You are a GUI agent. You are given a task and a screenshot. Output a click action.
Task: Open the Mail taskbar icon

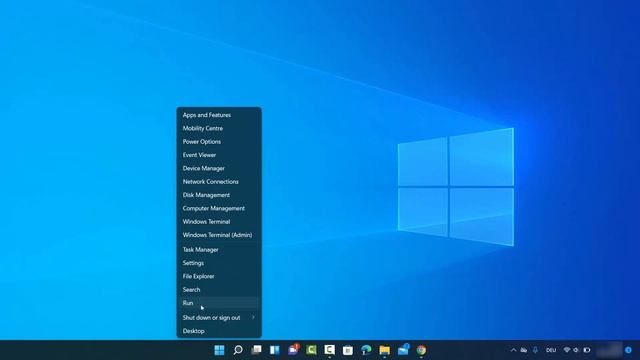tap(403, 350)
